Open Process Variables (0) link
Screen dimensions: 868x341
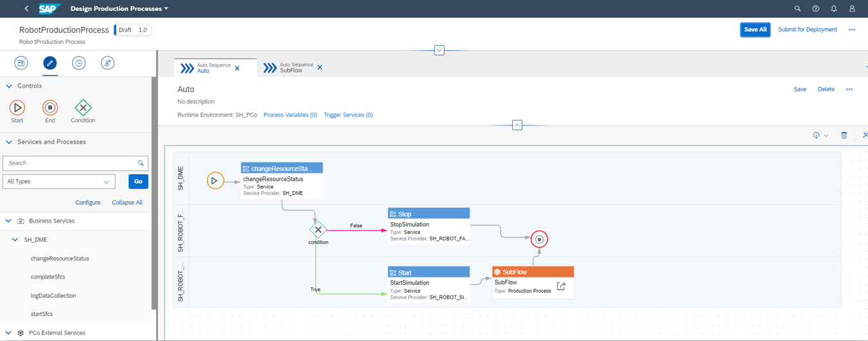coord(290,115)
